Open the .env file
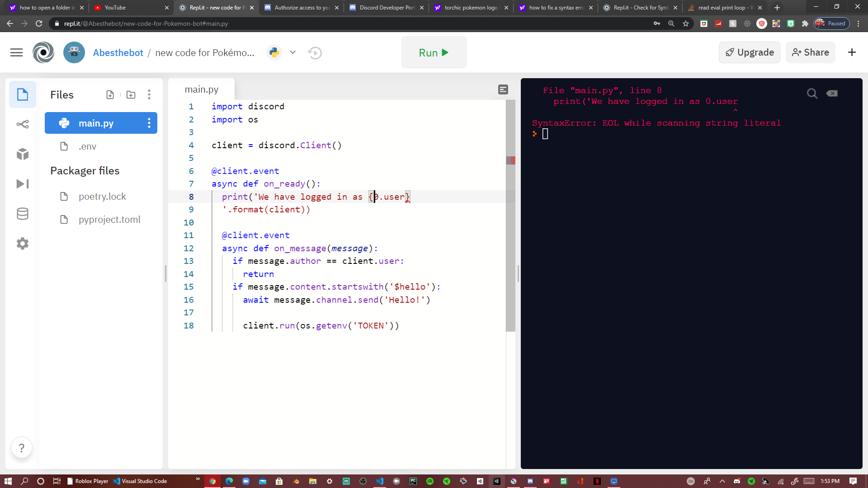Screen dimensions: 868x488 click(x=87, y=146)
